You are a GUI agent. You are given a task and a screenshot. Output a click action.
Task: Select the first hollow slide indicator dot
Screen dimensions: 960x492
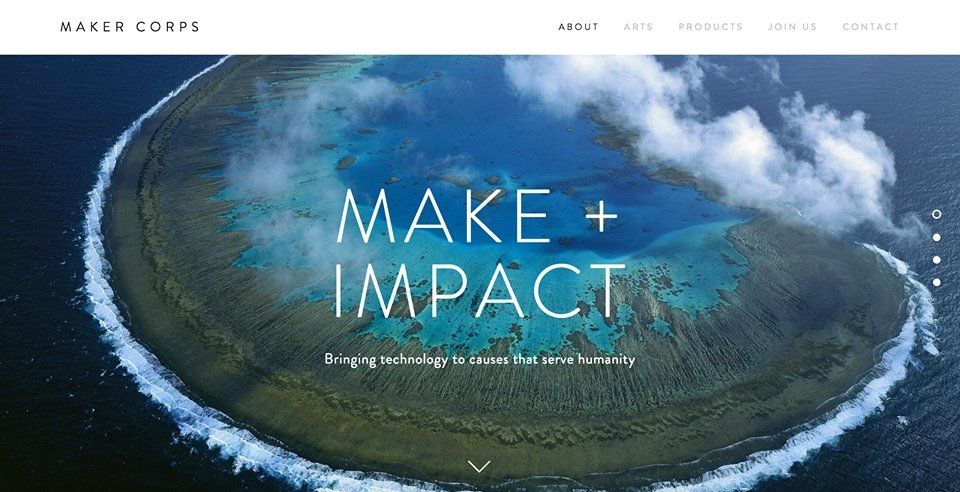click(936, 214)
